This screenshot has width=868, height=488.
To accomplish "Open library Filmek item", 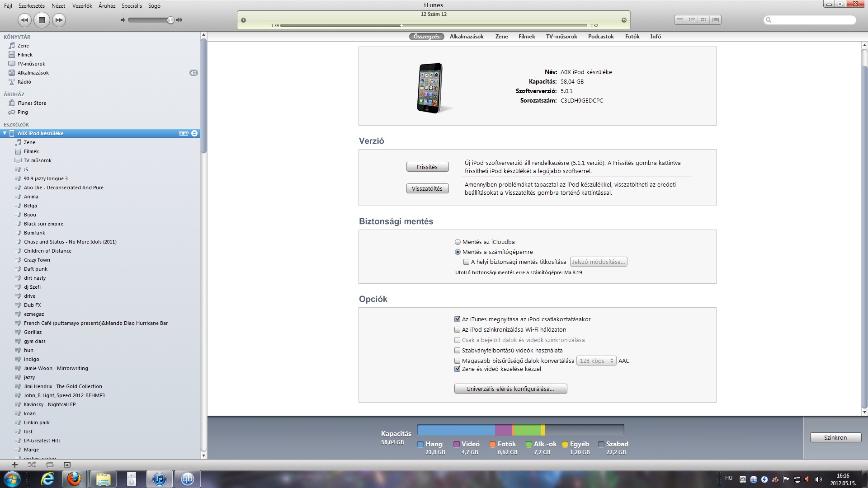I will [25, 55].
